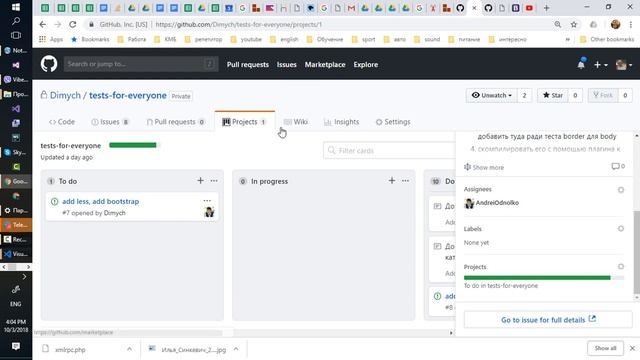Add a card to In progress column
The width and height of the screenshot is (640, 360).
point(392,180)
